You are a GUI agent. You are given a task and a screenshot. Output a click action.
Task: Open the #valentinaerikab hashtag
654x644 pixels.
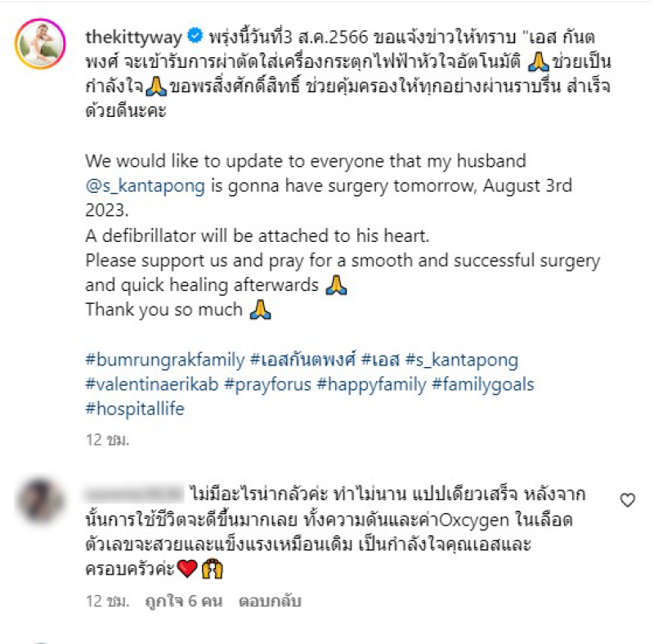152,384
